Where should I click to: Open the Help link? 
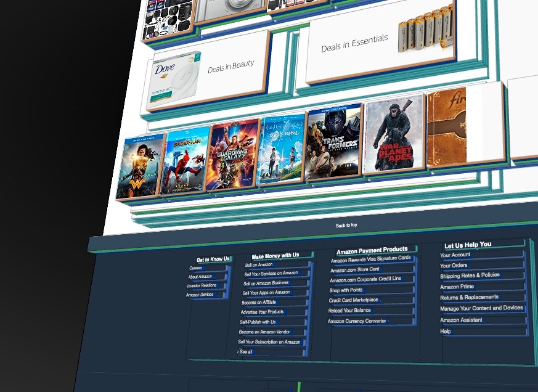click(x=446, y=332)
